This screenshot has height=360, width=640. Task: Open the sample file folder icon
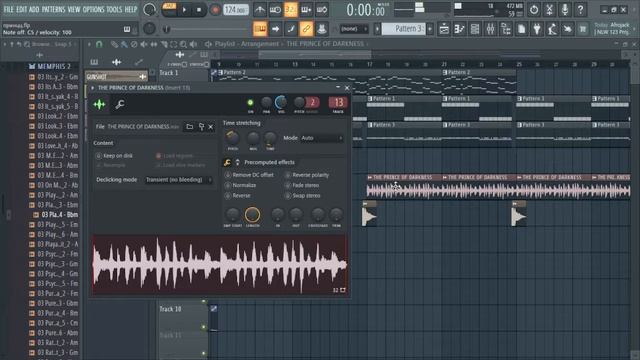pyautogui.click(x=189, y=127)
